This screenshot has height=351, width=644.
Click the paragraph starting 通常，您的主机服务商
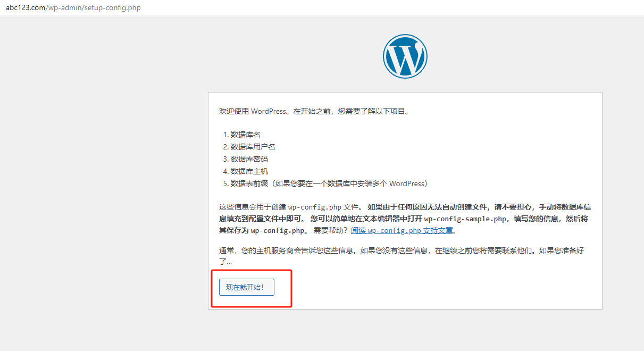tap(402, 256)
